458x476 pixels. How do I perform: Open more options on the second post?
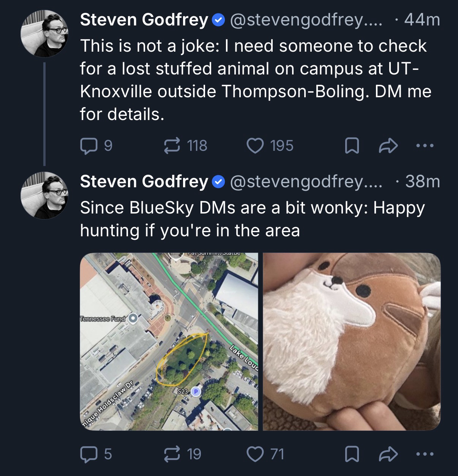pos(424,454)
